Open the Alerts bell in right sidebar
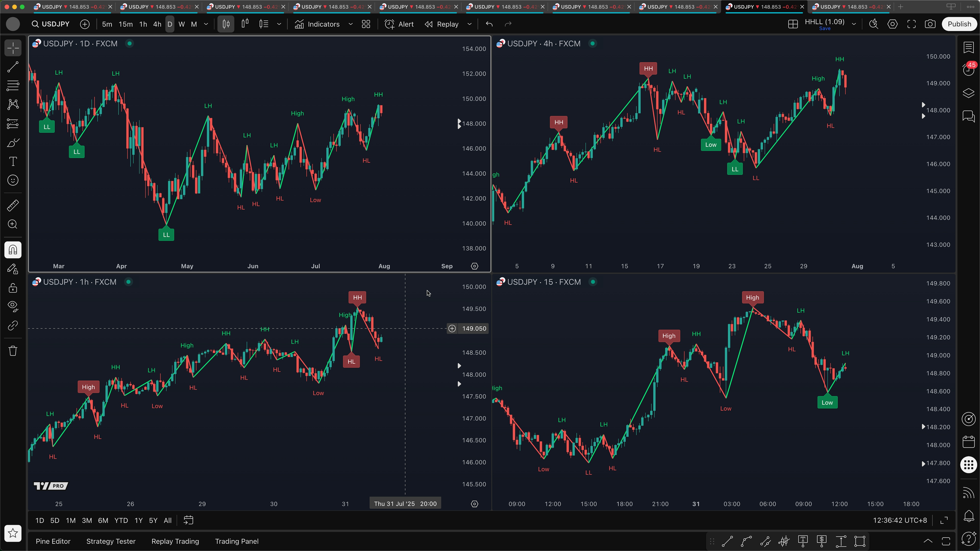The image size is (980, 551). point(968,516)
